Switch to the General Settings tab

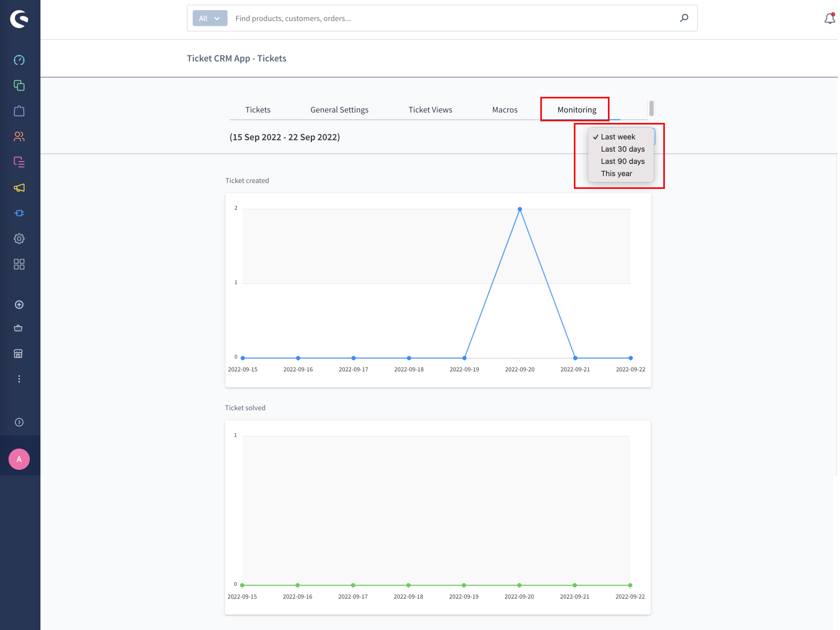(340, 110)
